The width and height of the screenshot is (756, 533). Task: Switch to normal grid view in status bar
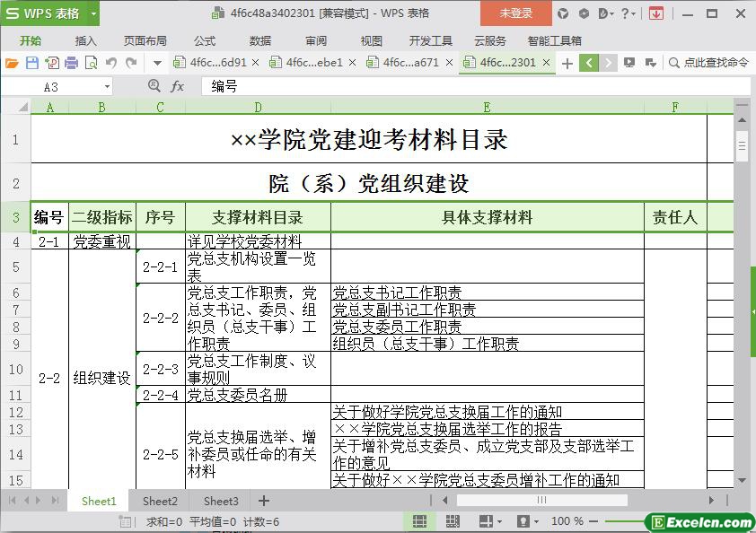[x=419, y=521]
